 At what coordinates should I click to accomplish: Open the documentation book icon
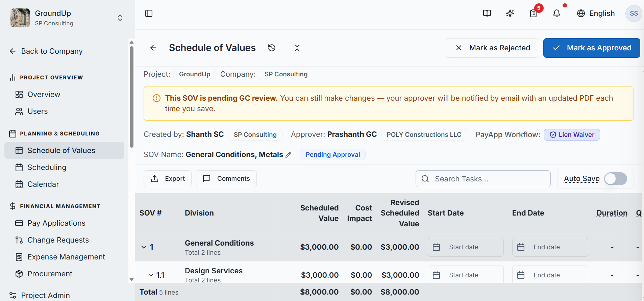[x=487, y=14]
